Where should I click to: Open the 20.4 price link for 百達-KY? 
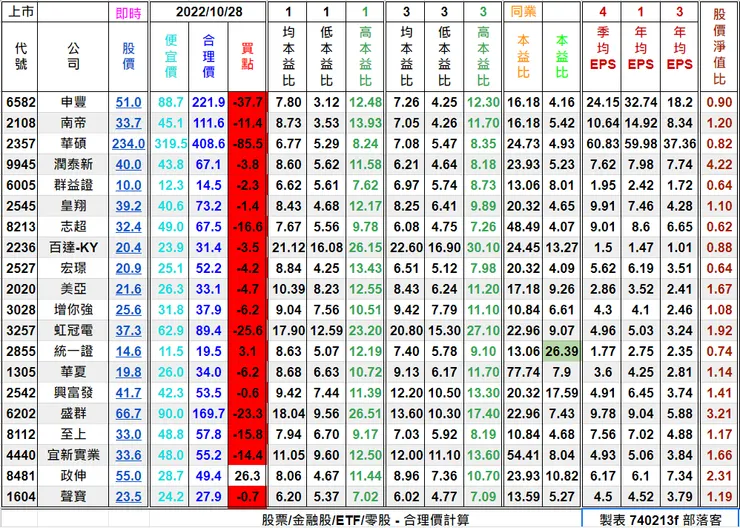tap(128, 248)
